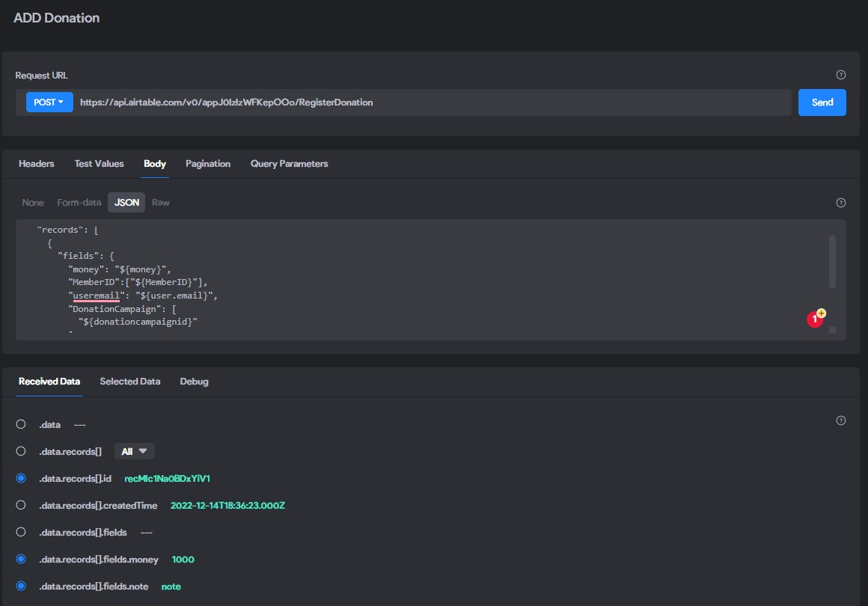Image resolution: width=868 pixels, height=606 pixels.
Task: Click the "money" line in JSON body
Action: tap(120, 269)
